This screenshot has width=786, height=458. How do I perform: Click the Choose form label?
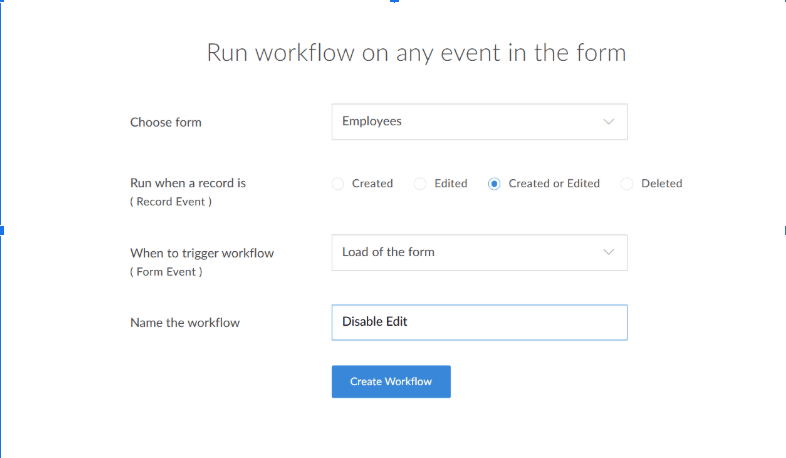click(166, 123)
